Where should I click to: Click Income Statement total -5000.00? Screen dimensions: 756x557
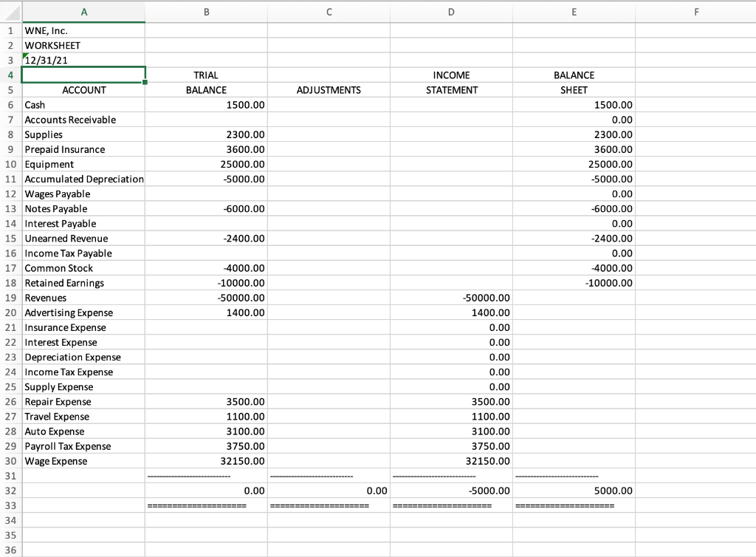[x=451, y=491]
